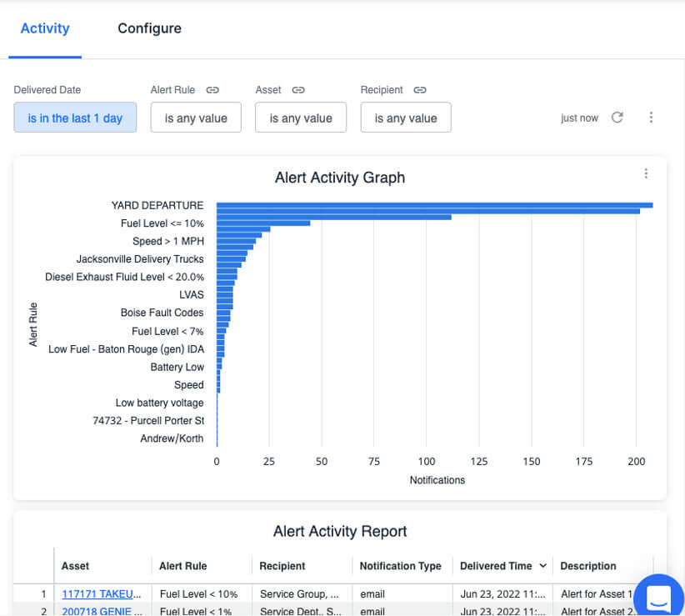Open the Asset filter dropdown

point(301,118)
